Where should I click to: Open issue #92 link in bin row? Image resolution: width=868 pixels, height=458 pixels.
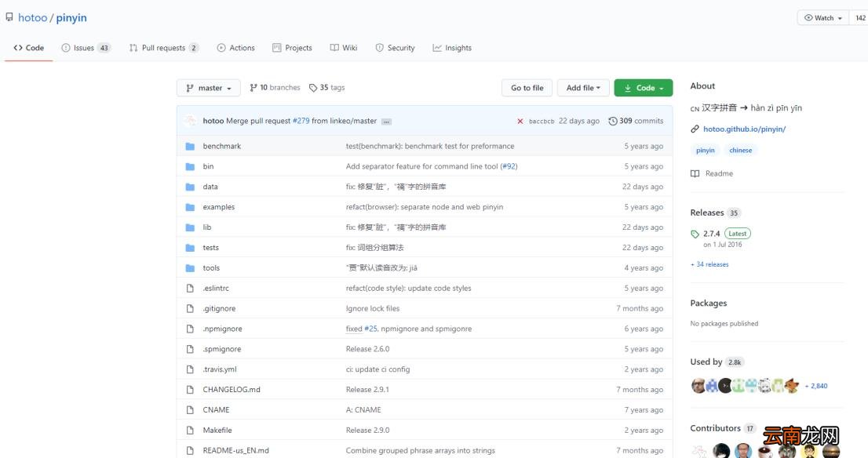coord(509,166)
